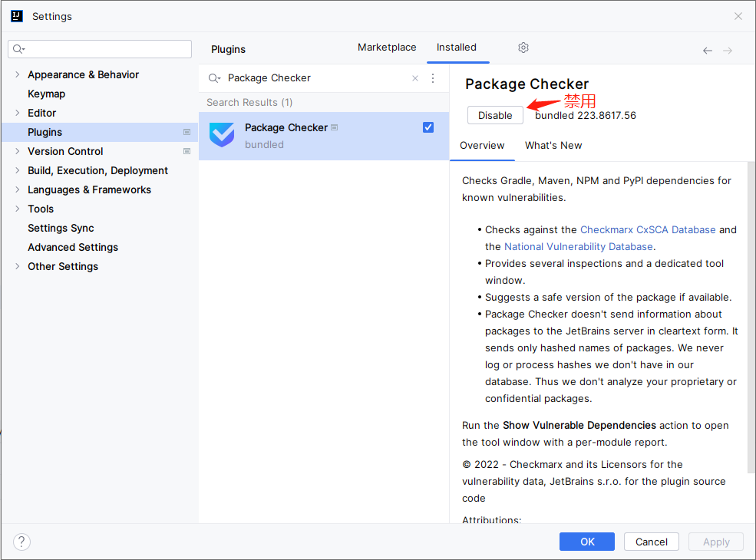Select Build, Execution, Deployment label
The height and width of the screenshot is (560, 756).
[97, 170]
